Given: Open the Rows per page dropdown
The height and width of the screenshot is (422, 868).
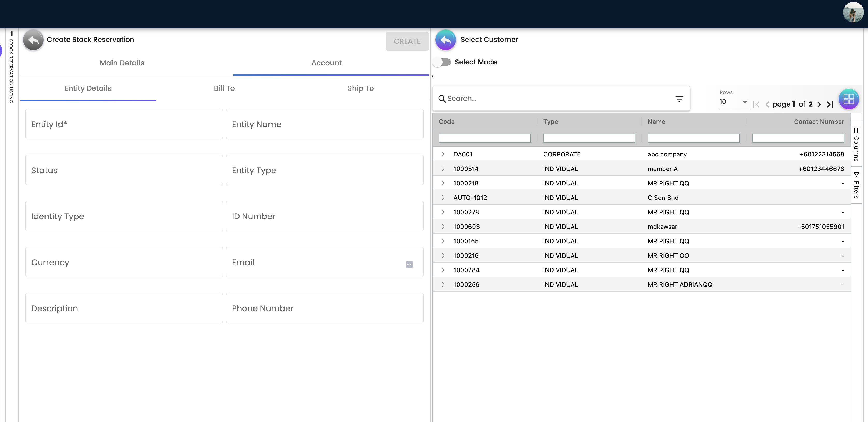Looking at the screenshot, I should [x=734, y=102].
